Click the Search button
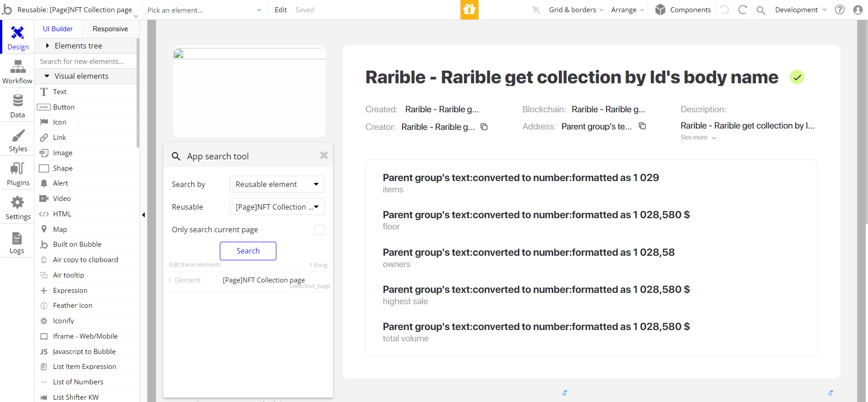The width and height of the screenshot is (868, 402). [x=248, y=251]
